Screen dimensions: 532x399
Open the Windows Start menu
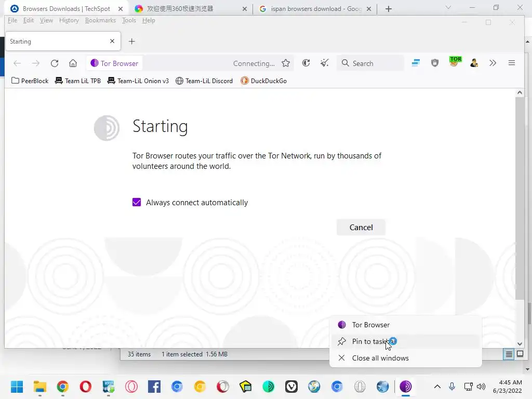pyautogui.click(x=17, y=387)
